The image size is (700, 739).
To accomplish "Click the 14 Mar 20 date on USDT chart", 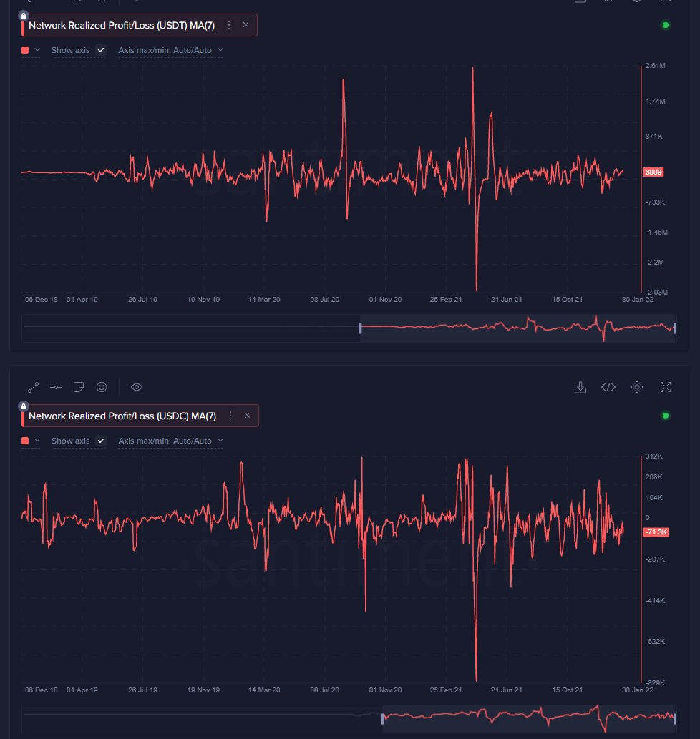I will click(x=264, y=299).
